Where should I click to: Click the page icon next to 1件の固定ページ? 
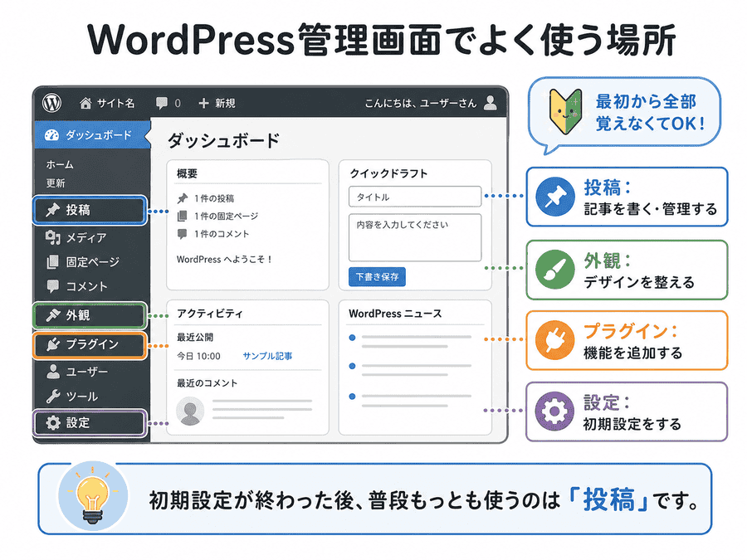click(182, 217)
